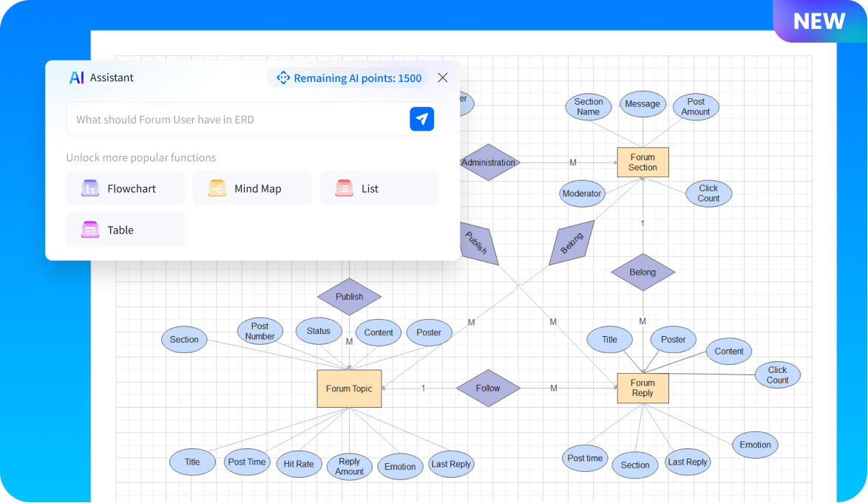Select the Forum Topic entity
The width and height of the screenshot is (868, 503).
(x=349, y=388)
